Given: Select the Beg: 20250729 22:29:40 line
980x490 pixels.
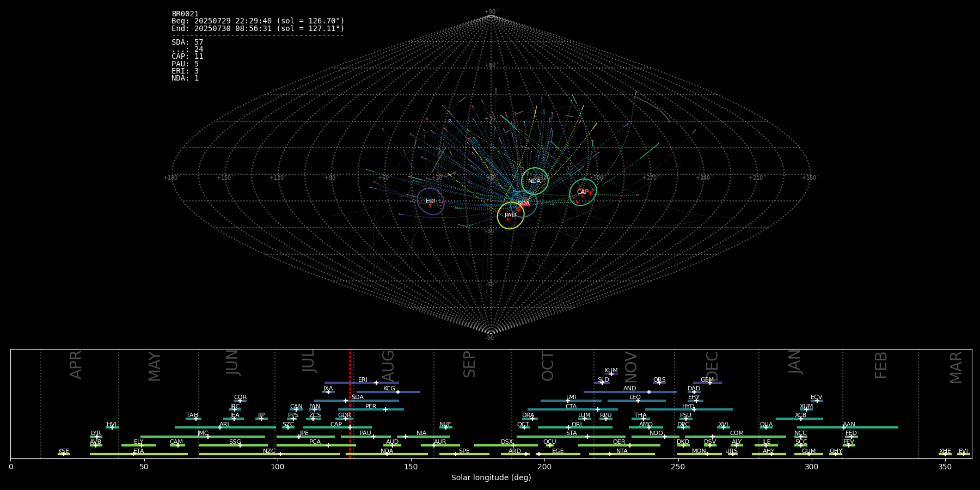Looking at the screenshot, I should tap(258, 21).
